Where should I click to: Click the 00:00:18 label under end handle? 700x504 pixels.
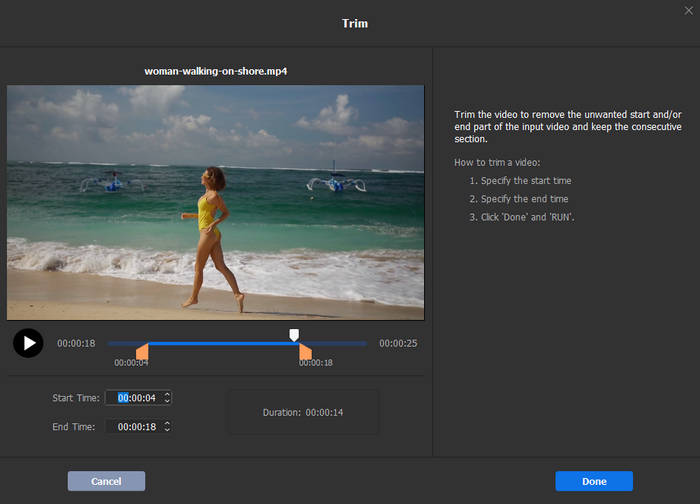[316, 363]
